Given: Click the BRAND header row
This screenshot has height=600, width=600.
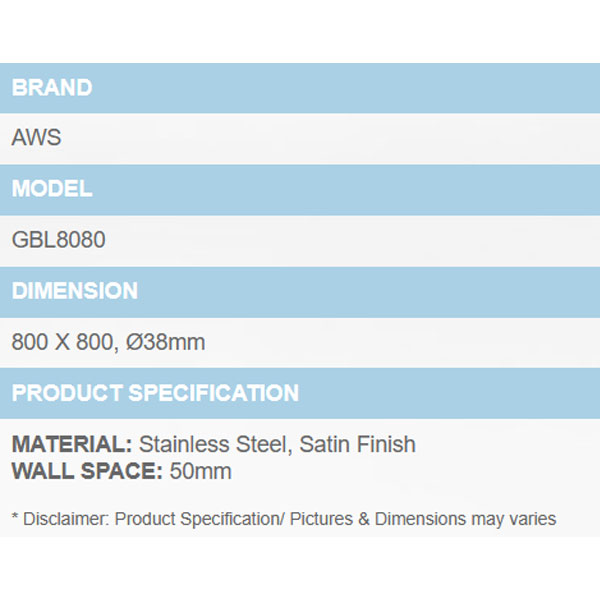Looking at the screenshot, I should point(300,88).
